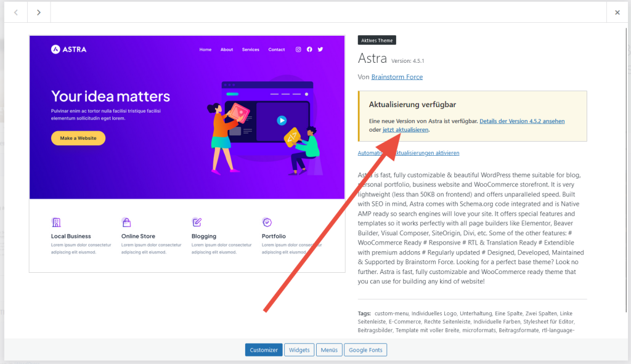The height and width of the screenshot is (364, 631).
Task: Click the Local Business building icon
Action: (57, 222)
